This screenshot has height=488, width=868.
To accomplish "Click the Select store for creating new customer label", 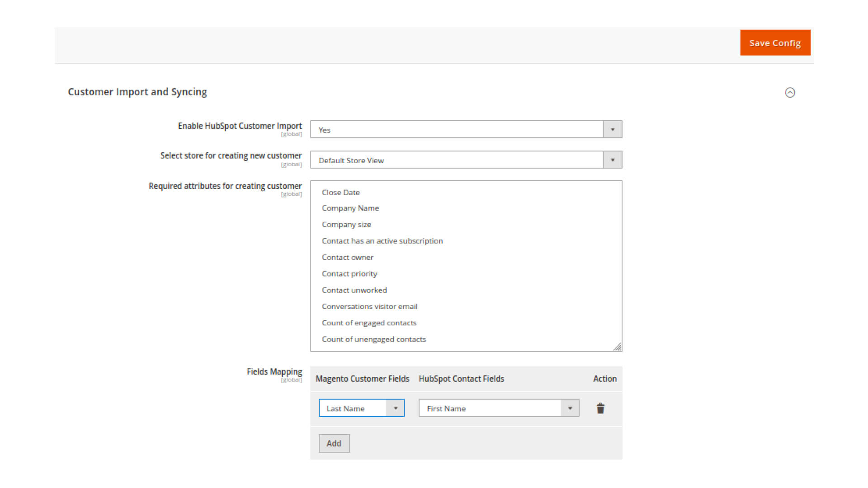I will [x=231, y=155].
